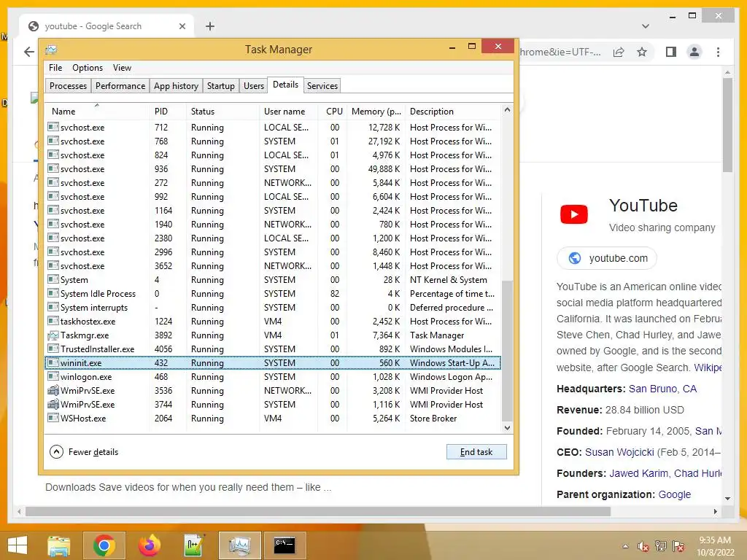747x560 pixels.
Task: Collapse Task Manager with Fewer details
Action: coord(84,452)
